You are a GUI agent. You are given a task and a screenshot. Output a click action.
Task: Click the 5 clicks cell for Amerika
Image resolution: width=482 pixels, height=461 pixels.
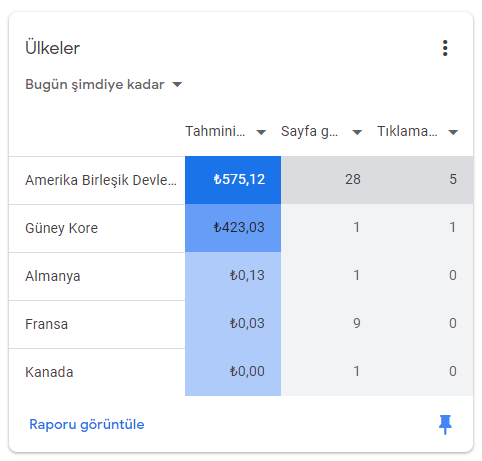point(425,180)
